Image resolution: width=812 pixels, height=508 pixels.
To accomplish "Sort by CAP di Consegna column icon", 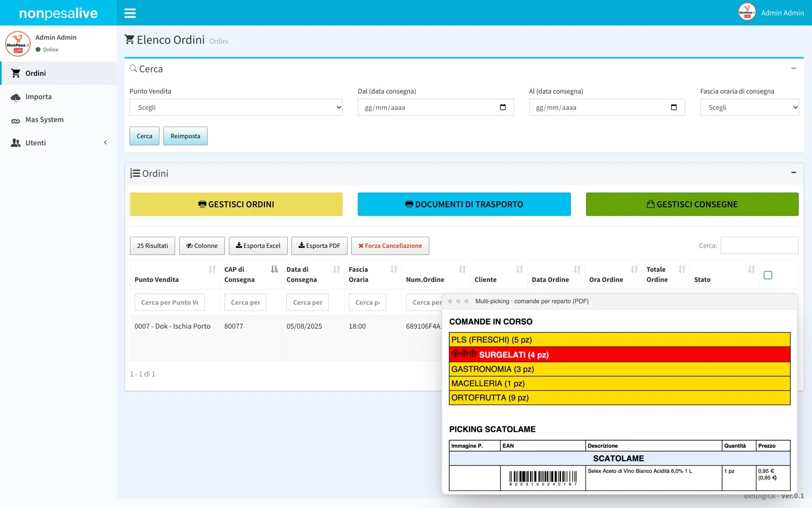I will 275,269.
